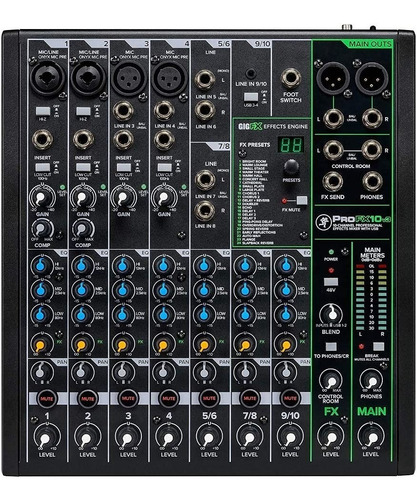Click the PRESETS selector knob

coord(291,168)
